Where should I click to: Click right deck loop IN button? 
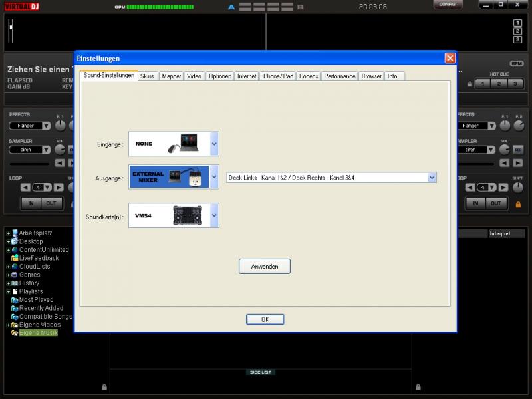(475, 203)
